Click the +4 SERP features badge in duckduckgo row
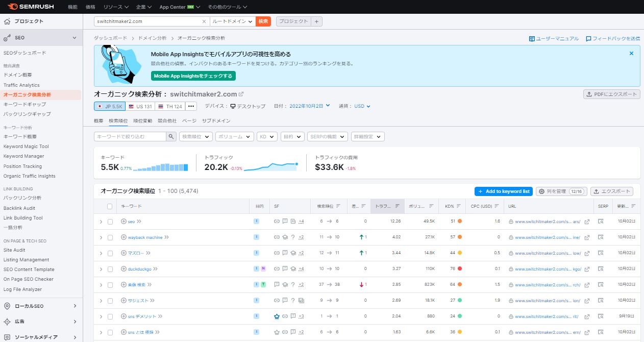This screenshot has height=342, width=644. pyautogui.click(x=302, y=269)
